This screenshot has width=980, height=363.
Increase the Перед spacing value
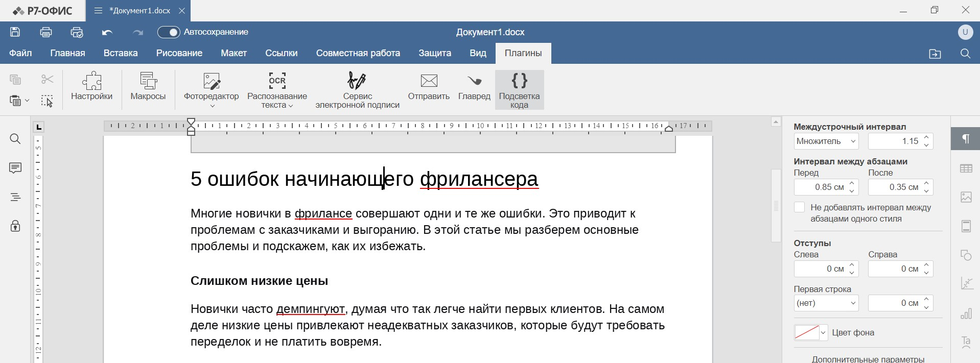coord(852,183)
